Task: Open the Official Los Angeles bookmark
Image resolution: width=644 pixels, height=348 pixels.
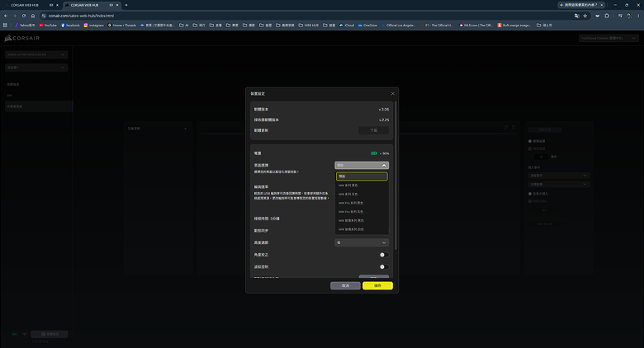Action: point(398,25)
